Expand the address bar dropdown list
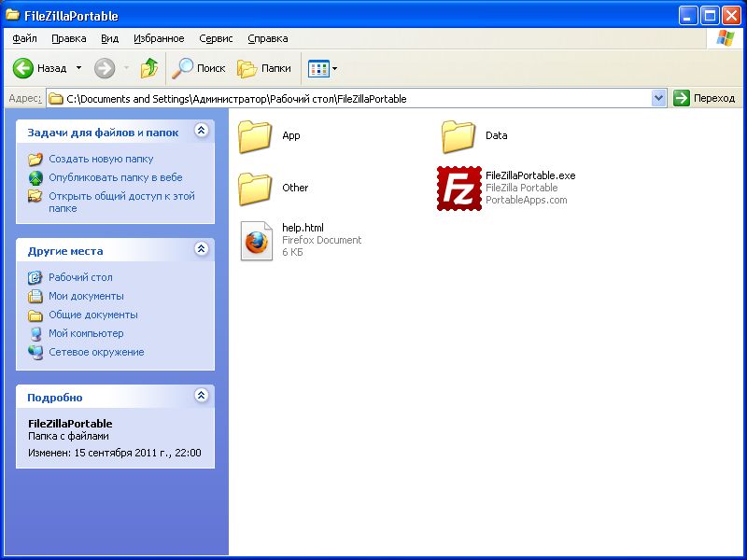Screen dimensions: 747x560 [658, 98]
